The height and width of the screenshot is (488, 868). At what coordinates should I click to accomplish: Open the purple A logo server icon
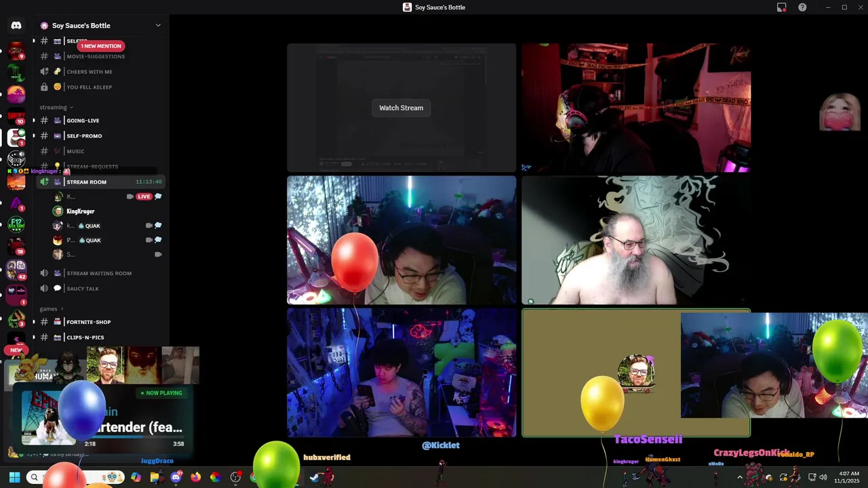click(16, 203)
